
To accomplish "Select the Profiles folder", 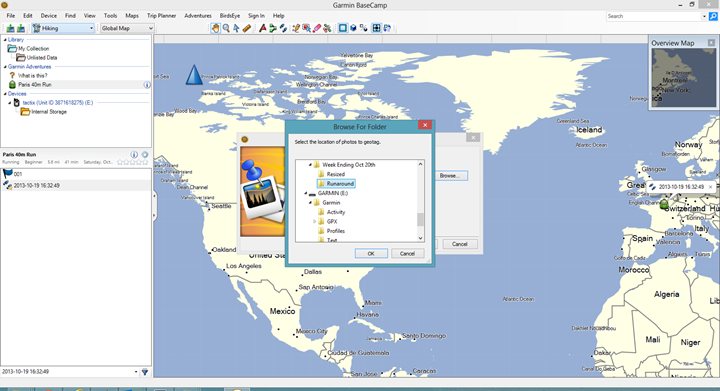I will [x=336, y=231].
